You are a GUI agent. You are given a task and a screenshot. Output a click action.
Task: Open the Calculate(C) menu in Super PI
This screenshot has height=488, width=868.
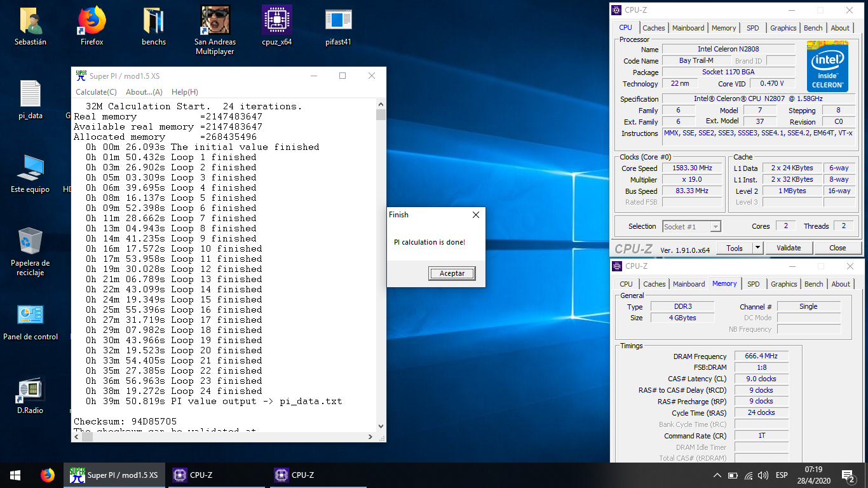[x=97, y=92]
